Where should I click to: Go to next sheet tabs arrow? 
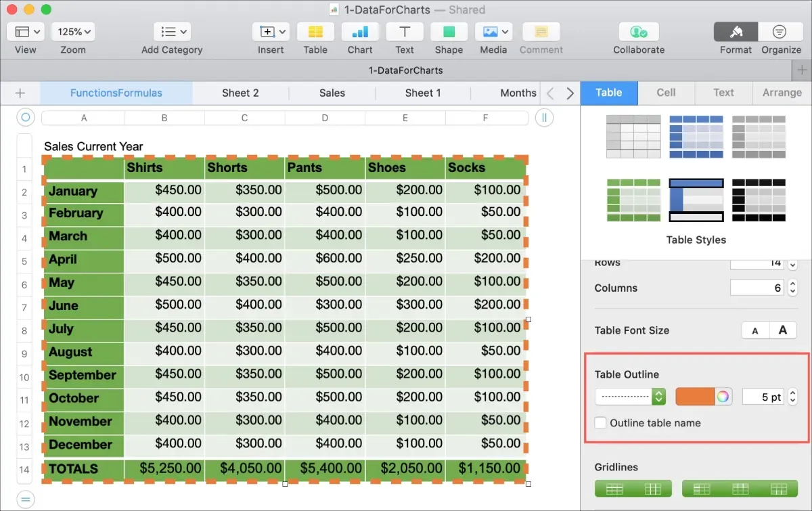pos(570,93)
